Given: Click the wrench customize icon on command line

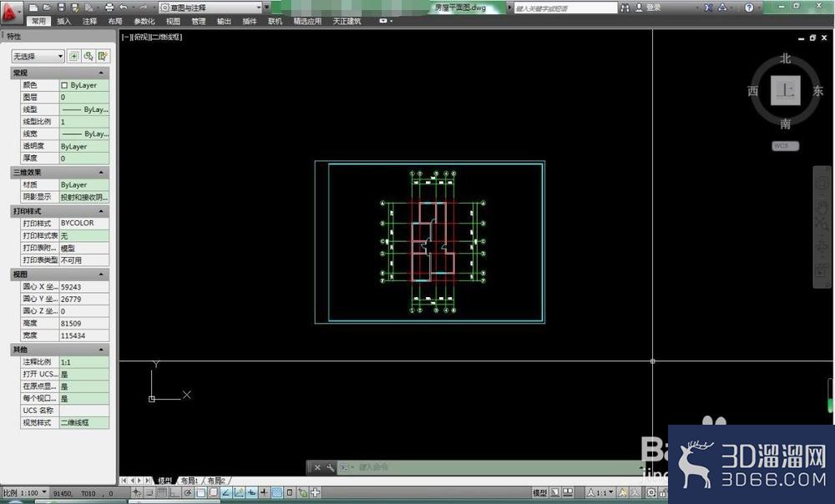Looking at the screenshot, I should (330, 467).
